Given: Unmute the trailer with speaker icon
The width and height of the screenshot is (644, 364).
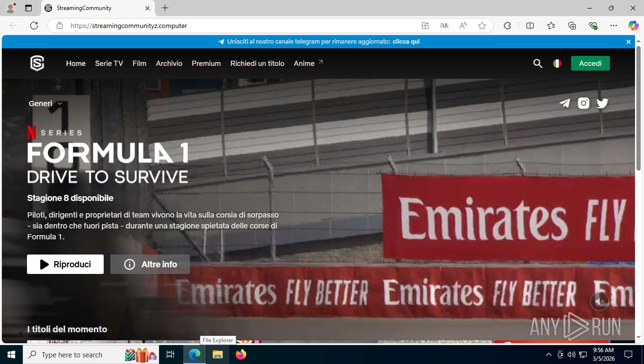Looking at the screenshot, I should point(600,301).
